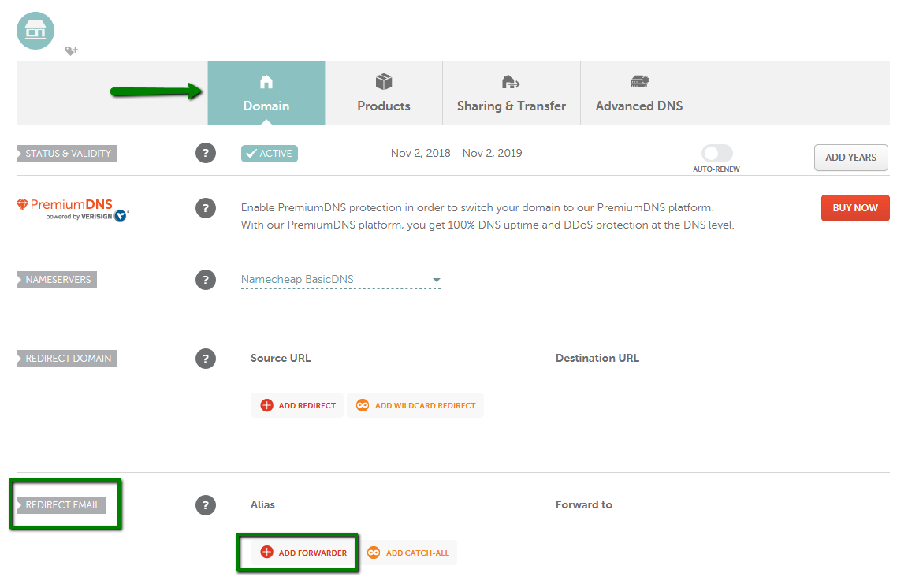
Task: Expand the Namecheap BasicDNS dropdown
Action: coord(340,280)
